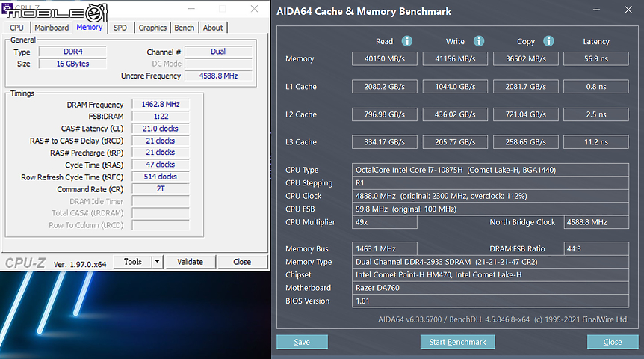Click the CAS# Latency 21.0 clocks field
Screen dimensions: 644x359
[x=161, y=129]
